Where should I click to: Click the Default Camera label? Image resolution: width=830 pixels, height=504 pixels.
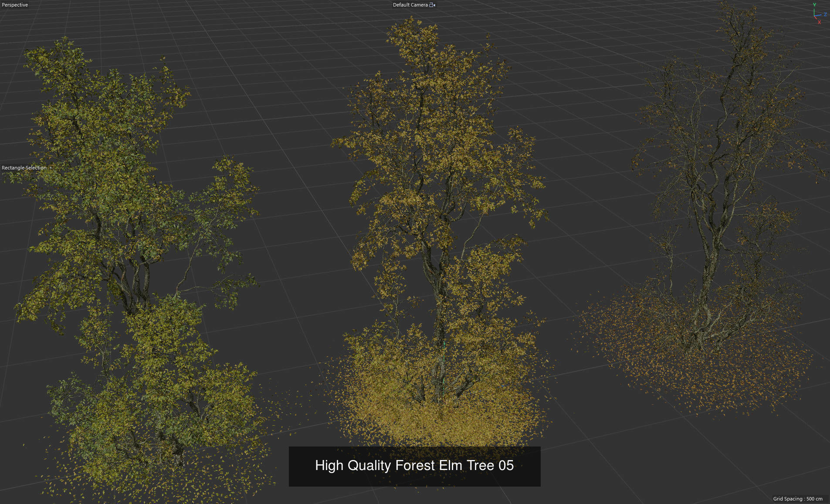(410, 5)
